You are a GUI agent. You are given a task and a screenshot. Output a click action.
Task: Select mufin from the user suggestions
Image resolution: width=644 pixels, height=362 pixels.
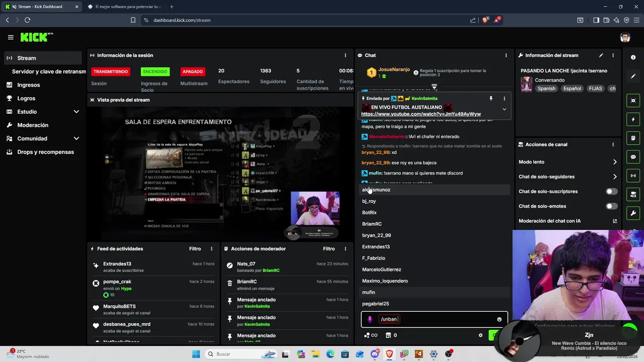(x=435, y=292)
